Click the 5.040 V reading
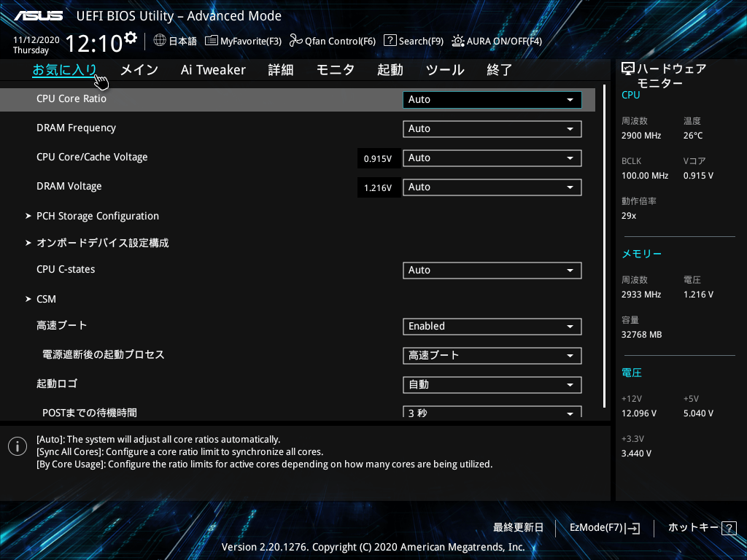This screenshot has width=747, height=560. pyautogui.click(x=698, y=413)
